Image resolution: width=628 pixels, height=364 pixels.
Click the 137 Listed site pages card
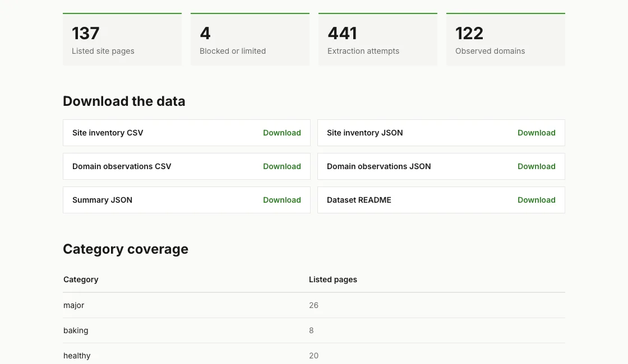[122, 39]
